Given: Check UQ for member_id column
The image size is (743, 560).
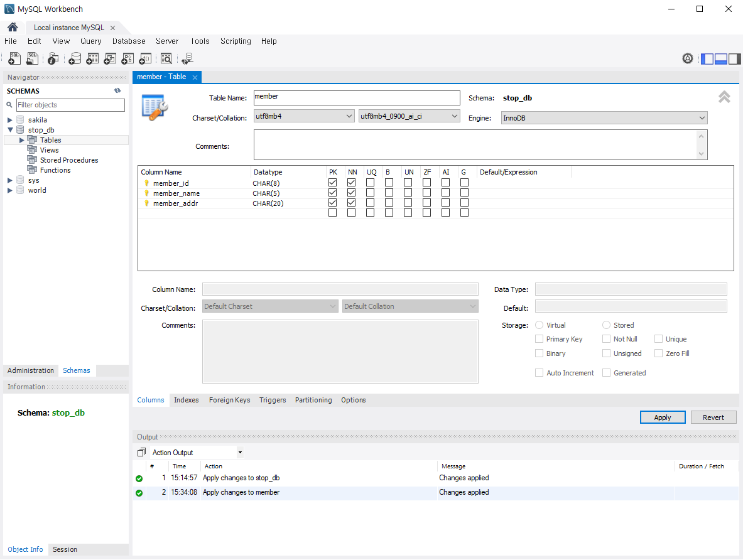Looking at the screenshot, I should coord(371,183).
